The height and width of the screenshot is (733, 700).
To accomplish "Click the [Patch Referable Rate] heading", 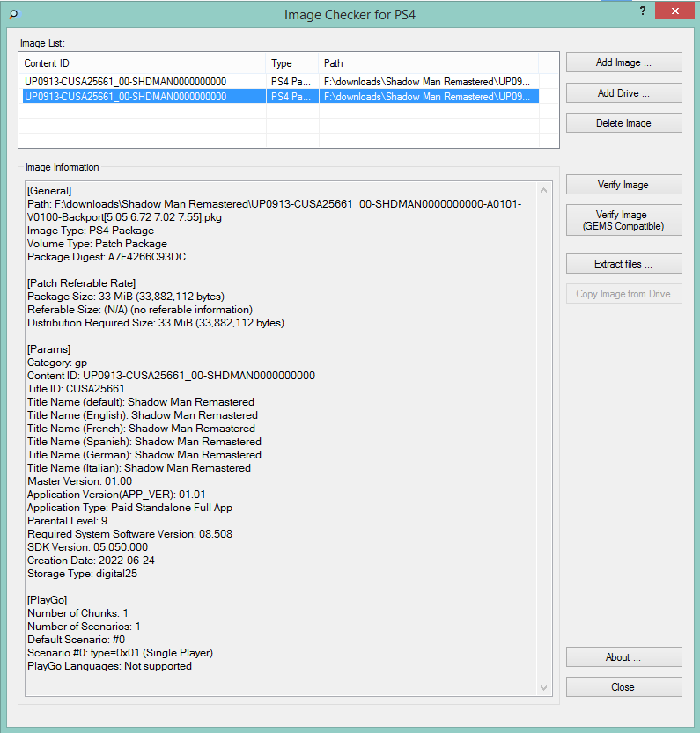I will click(81, 283).
